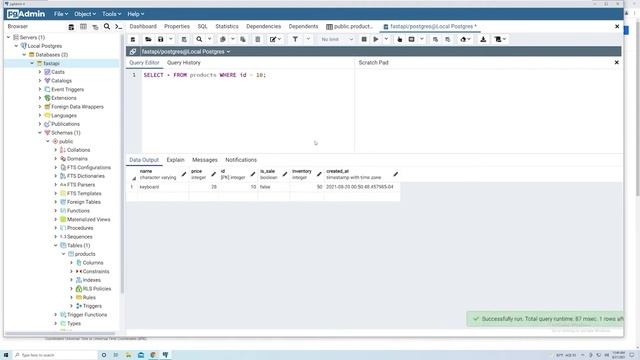Switch to the Dashboard tab
The width and height of the screenshot is (640, 360).
(143, 26)
